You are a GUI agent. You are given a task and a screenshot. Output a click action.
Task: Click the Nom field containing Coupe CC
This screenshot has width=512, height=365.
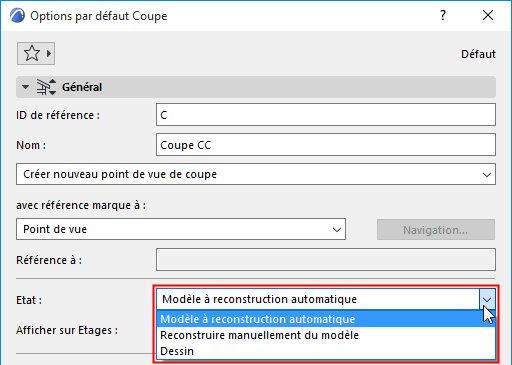(326, 145)
